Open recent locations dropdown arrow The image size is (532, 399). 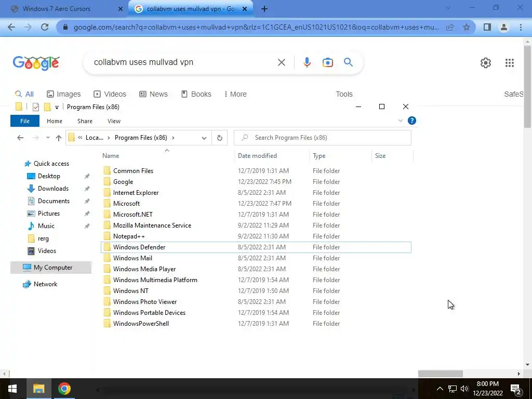[48, 138]
